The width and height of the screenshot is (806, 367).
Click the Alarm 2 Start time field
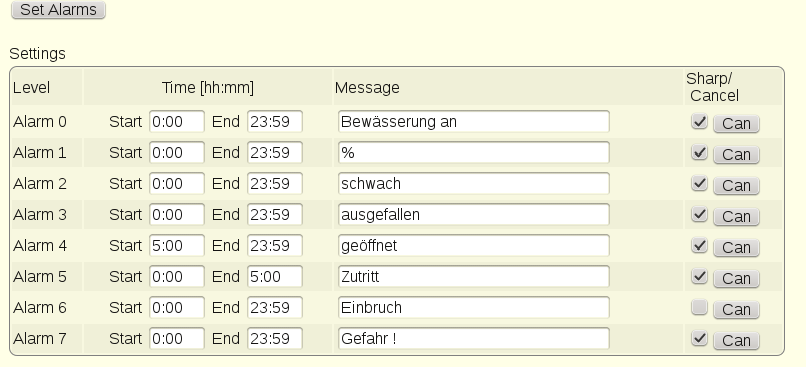tap(177, 184)
